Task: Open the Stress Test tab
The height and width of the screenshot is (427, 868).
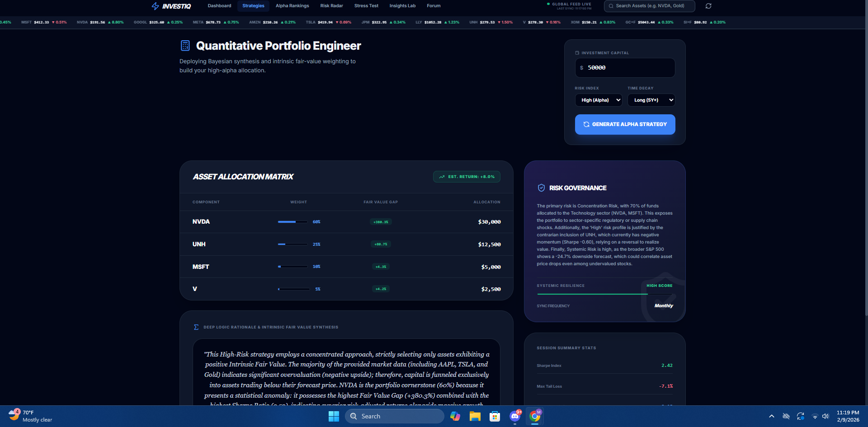Action: (x=366, y=6)
